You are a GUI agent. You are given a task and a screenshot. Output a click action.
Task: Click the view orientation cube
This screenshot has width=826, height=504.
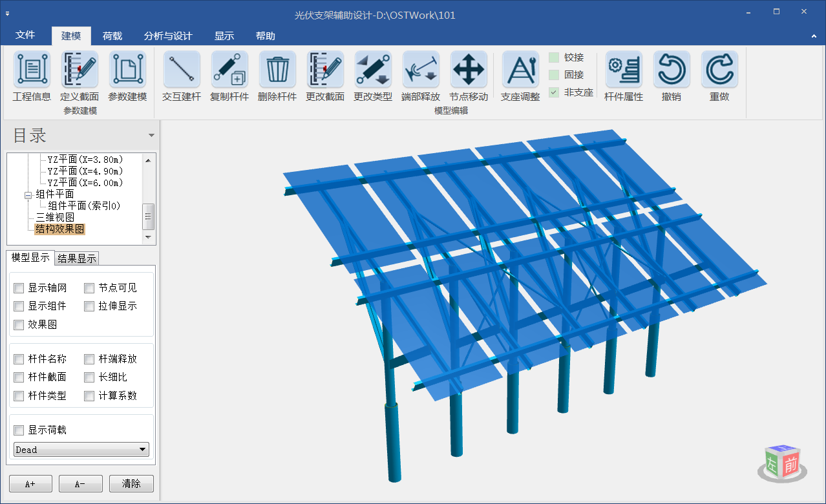click(782, 463)
